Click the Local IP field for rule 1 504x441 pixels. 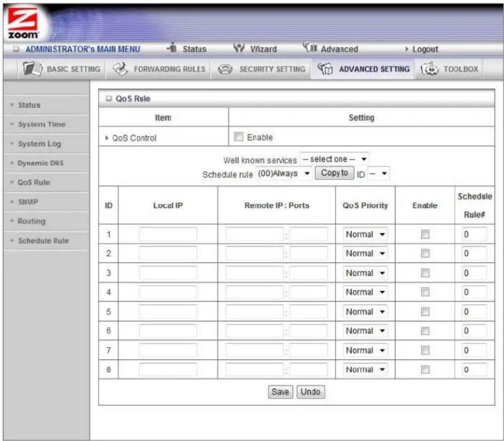[x=168, y=234]
